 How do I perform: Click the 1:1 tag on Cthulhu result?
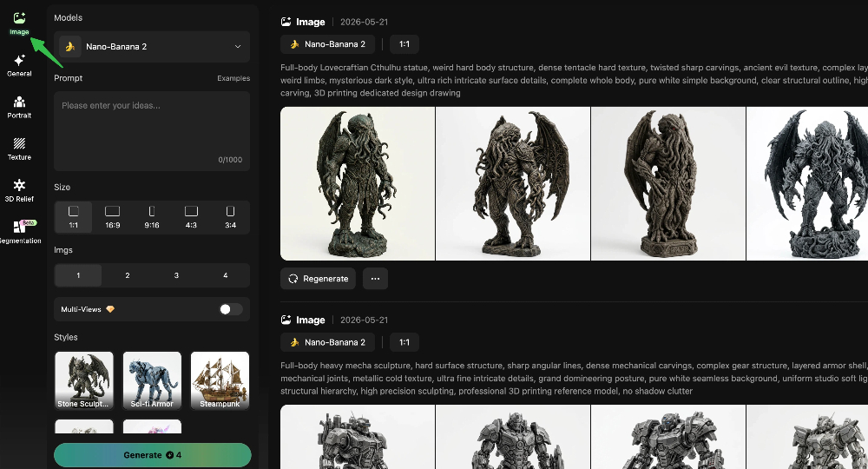pos(404,44)
